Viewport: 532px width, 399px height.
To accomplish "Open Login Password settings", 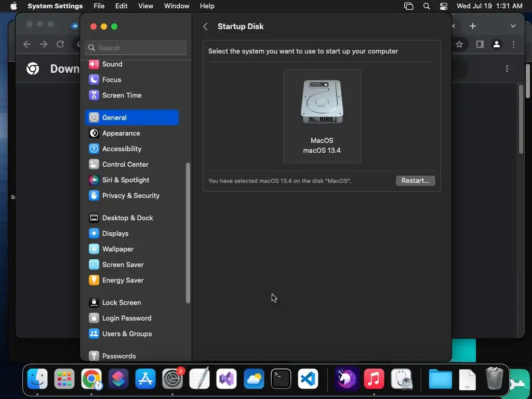I will (x=131, y=318).
